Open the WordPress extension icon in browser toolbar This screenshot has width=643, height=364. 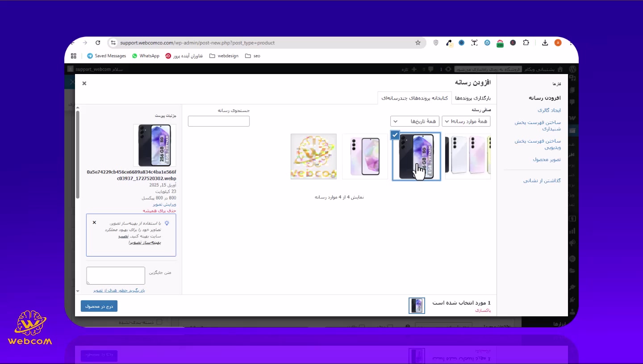tap(487, 43)
